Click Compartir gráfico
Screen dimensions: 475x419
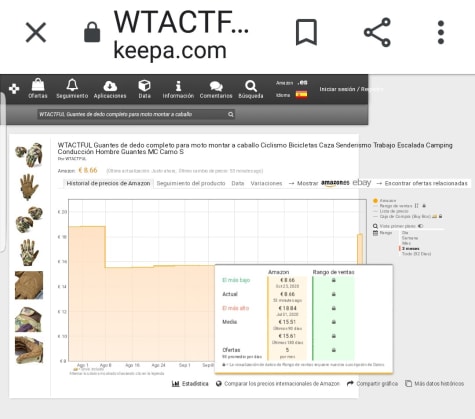tap(377, 384)
